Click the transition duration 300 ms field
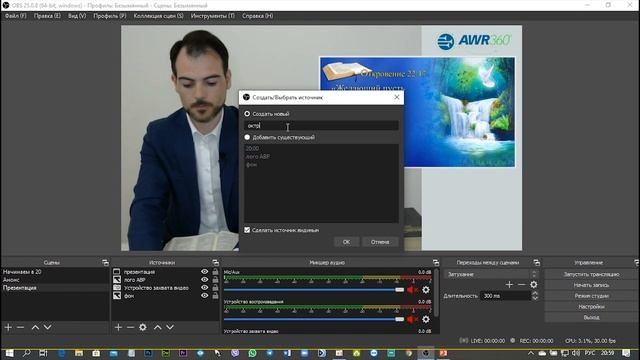This screenshot has width=640, height=360. (505, 296)
